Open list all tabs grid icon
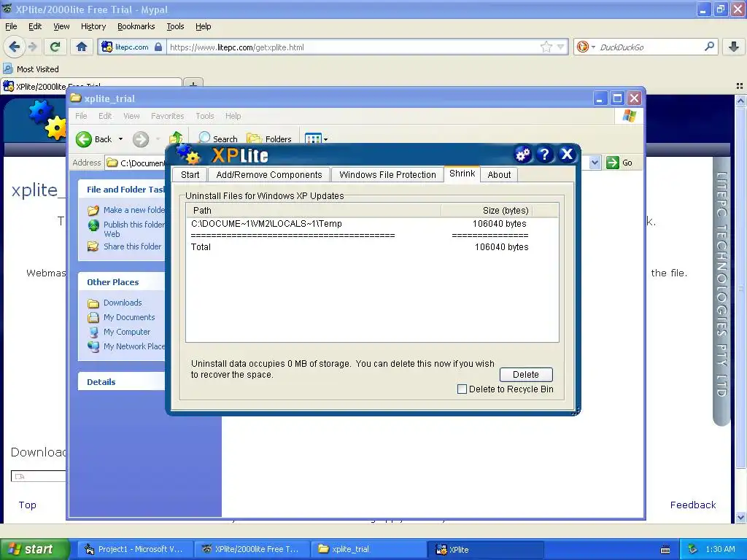Screen dimensions: 747x560 740,86
